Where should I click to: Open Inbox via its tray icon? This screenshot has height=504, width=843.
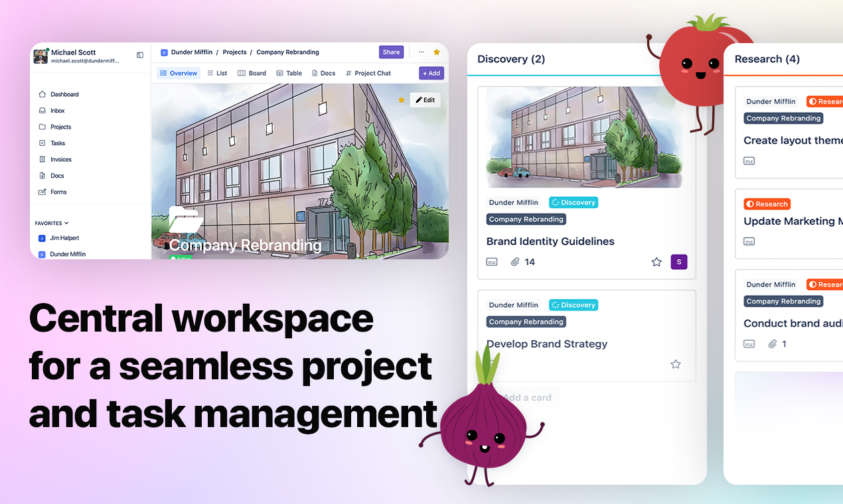pos(42,111)
